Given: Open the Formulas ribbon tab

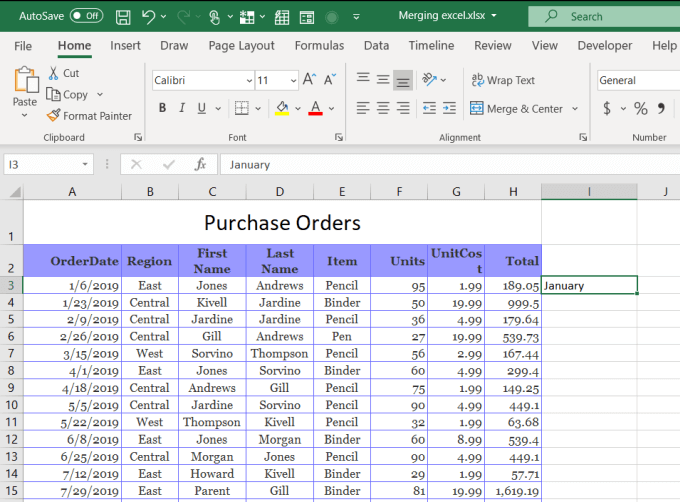Looking at the screenshot, I should 319,45.
